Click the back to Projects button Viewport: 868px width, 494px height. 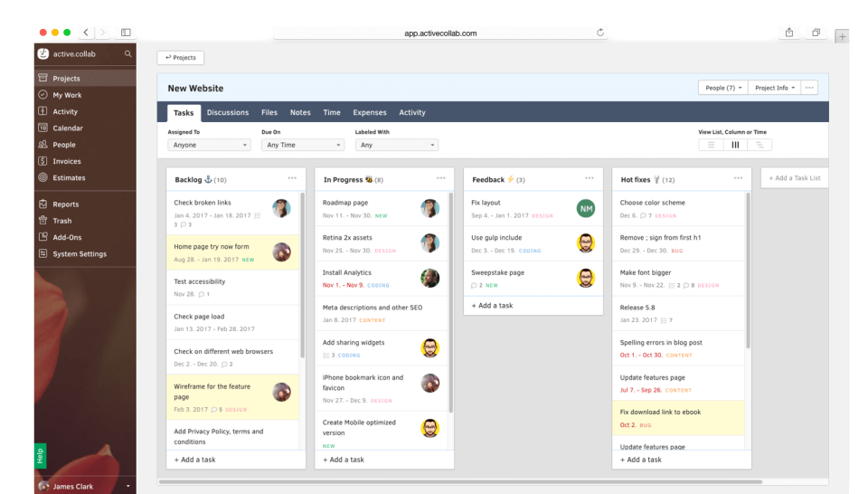[181, 58]
